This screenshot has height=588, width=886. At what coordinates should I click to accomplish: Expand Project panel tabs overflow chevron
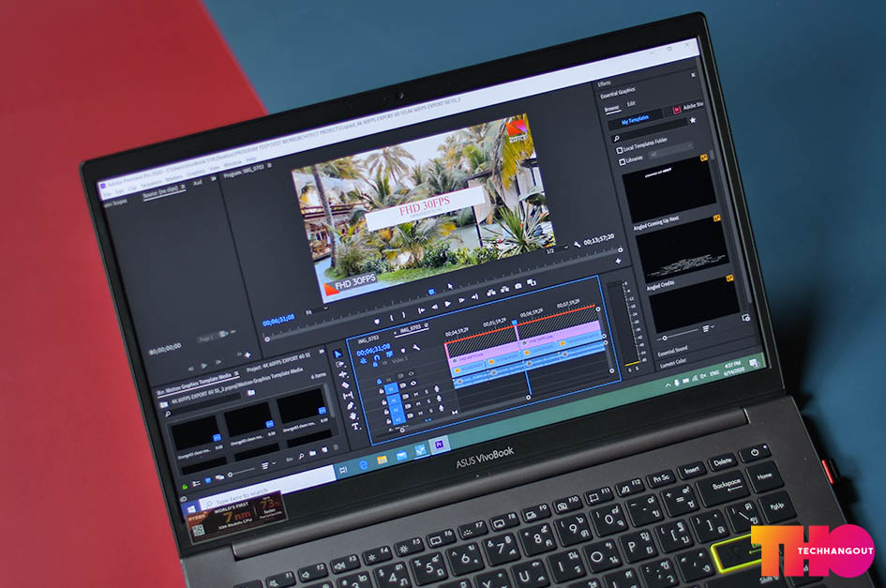pyautogui.click(x=321, y=352)
